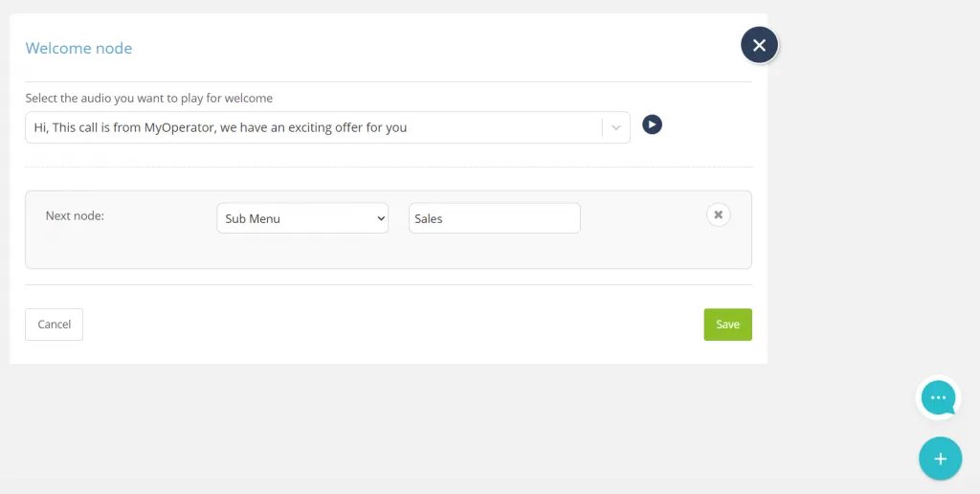Focus the Sales text field

pos(495,218)
